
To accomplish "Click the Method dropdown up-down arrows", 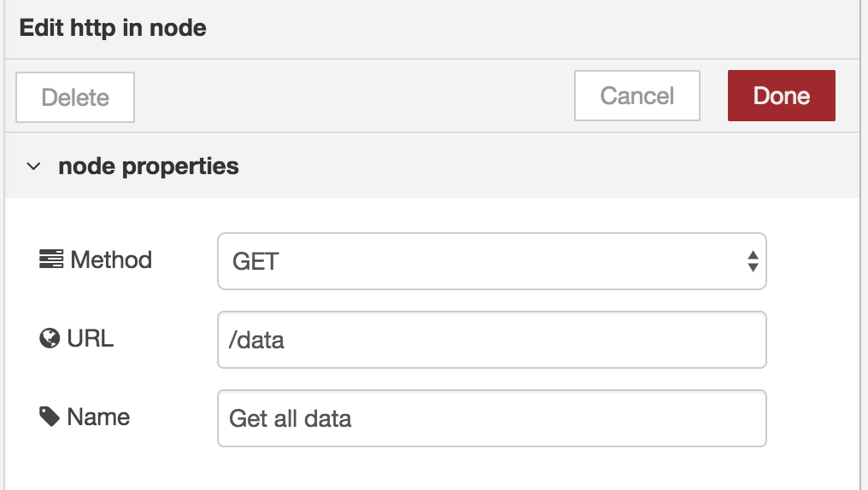I will [753, 261].
